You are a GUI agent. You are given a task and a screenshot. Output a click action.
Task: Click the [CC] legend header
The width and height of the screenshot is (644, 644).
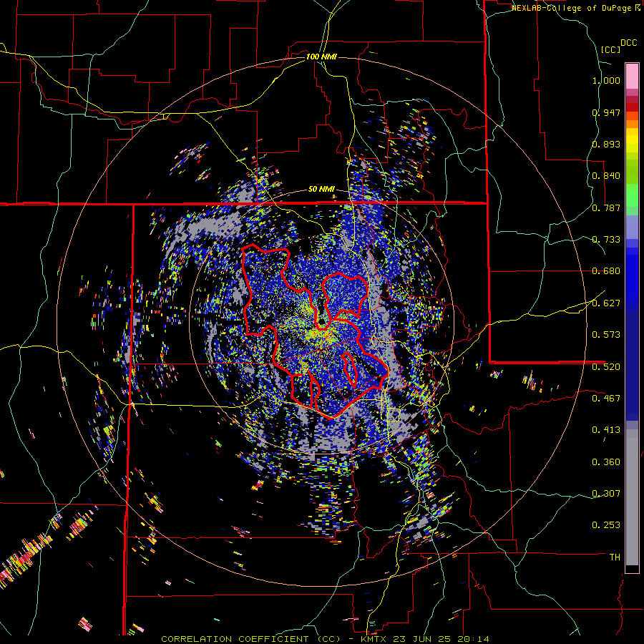[610, 49]
